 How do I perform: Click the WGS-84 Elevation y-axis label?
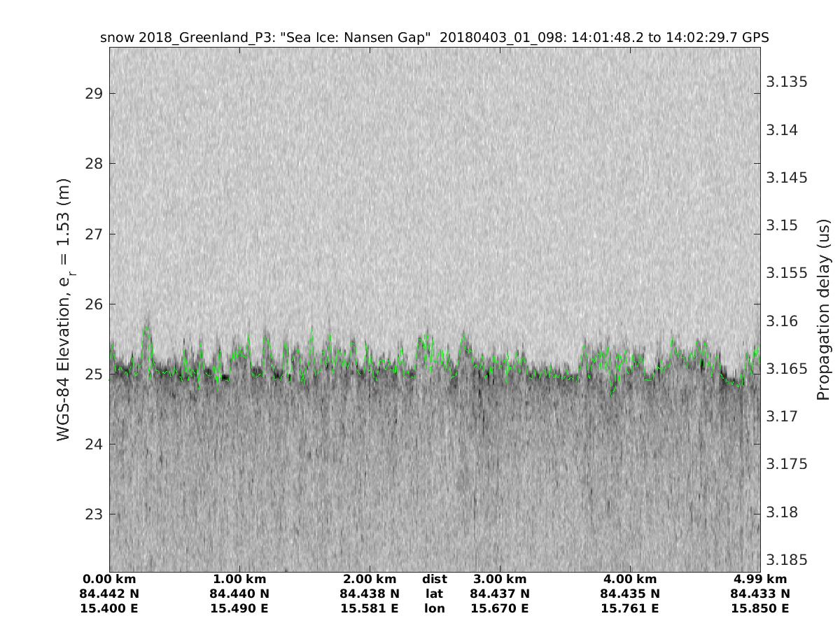(64, 309)
